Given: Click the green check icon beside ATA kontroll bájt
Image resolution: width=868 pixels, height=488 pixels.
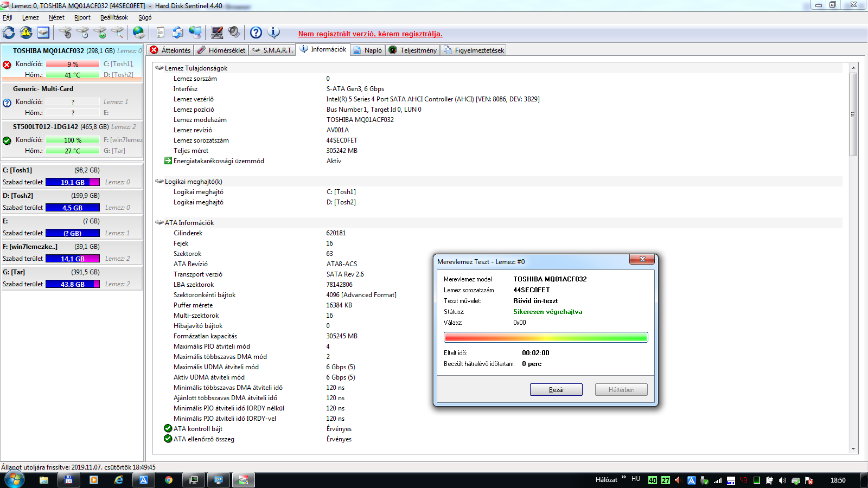Looking at the screenshot, I should click(168, 428).
